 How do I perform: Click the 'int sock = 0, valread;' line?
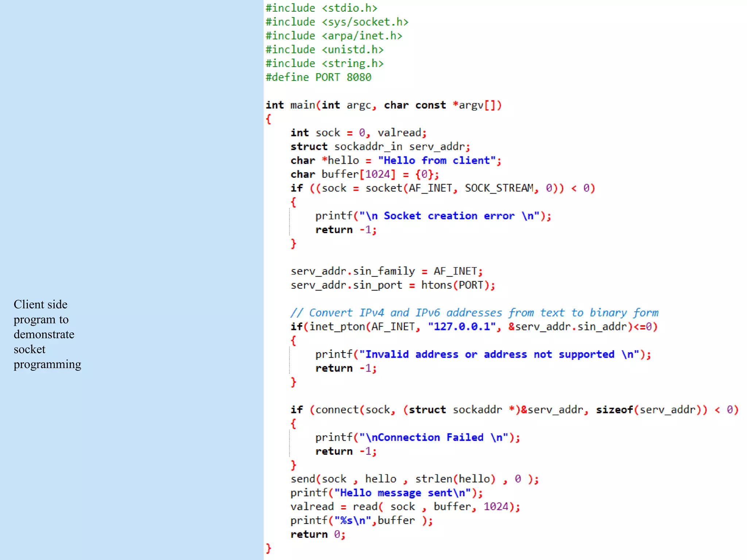[x=359, y=133]
